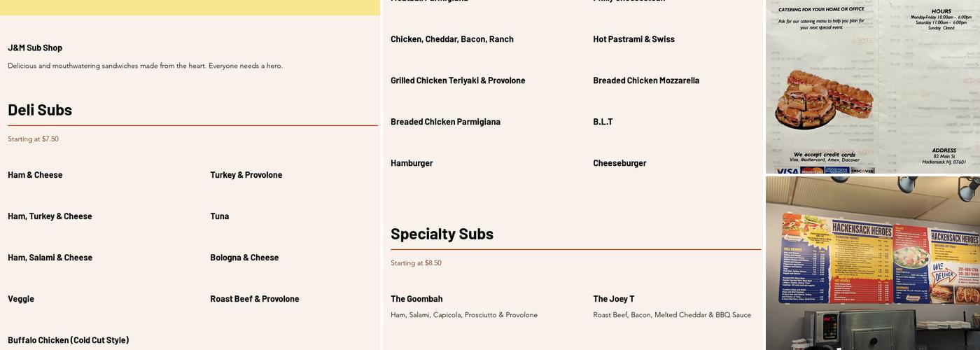The height and width of the screenshot is (350, 980).
Task: Click the Ham & Cheese menu item
Action: pyautogui.click(x=35, y=175)
